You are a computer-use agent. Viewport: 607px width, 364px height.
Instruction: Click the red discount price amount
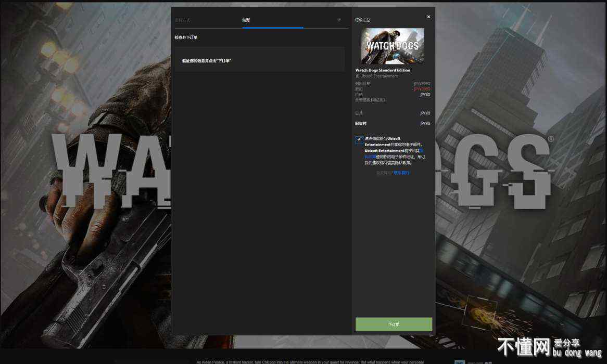(422, 89)
